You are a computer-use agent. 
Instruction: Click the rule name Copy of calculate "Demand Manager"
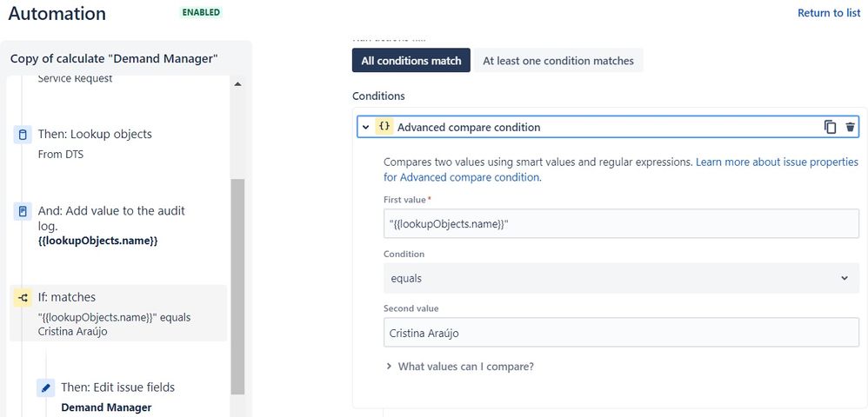[x=114, y=58]
